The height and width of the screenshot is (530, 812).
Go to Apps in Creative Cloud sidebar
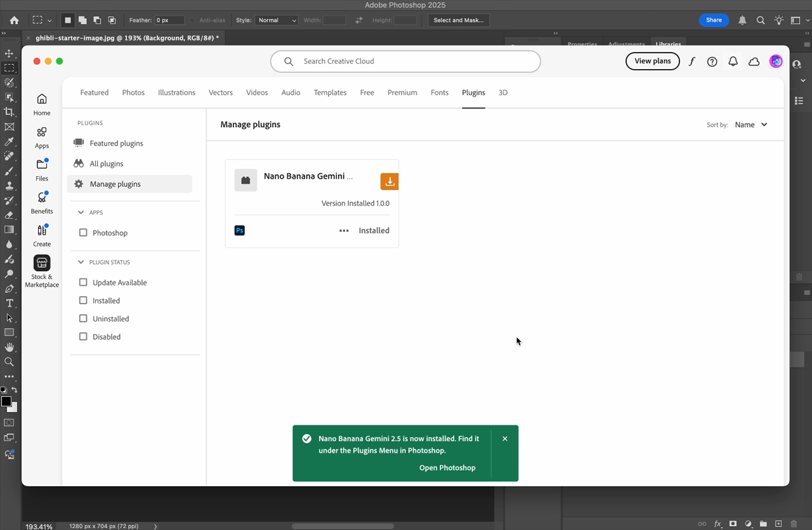pos(42,138)
